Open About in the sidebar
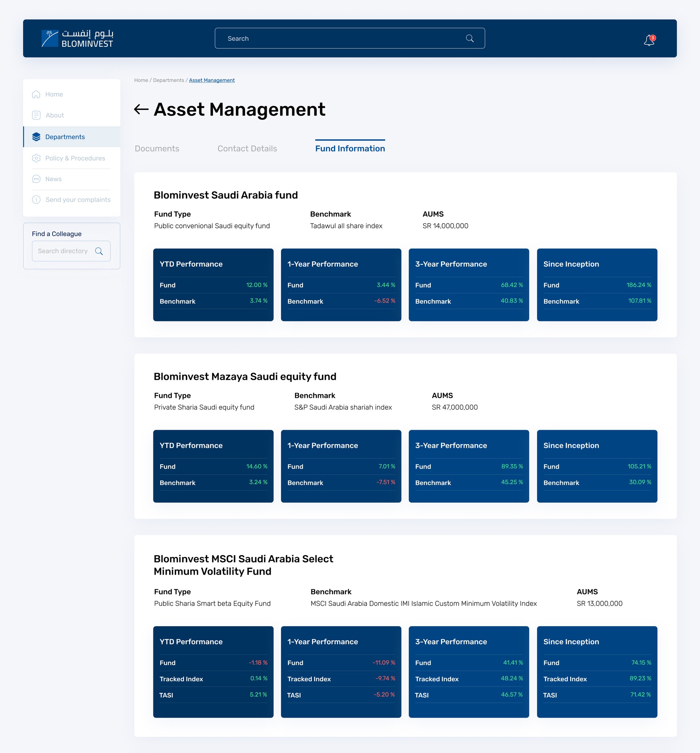This screenshot has width=700, height=753. point(72,115)
